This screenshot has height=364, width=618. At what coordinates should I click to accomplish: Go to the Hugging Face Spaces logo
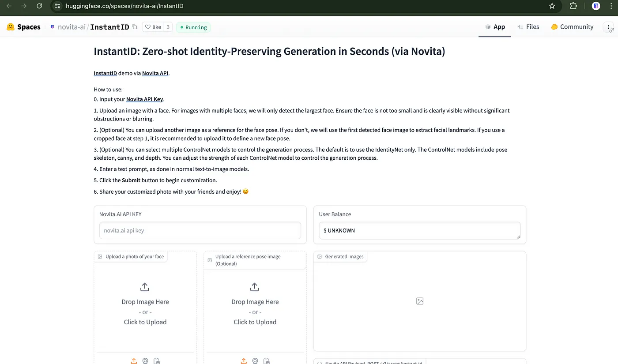click(23, 27)
